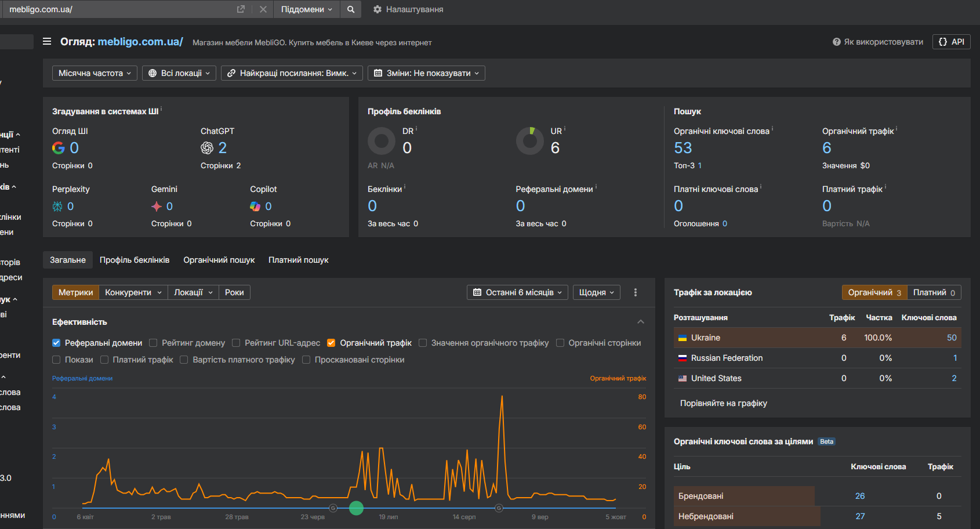The width and height of the screenshot is (980, 529).
Task: Open the Як використовувати help link
Action: 878,42
